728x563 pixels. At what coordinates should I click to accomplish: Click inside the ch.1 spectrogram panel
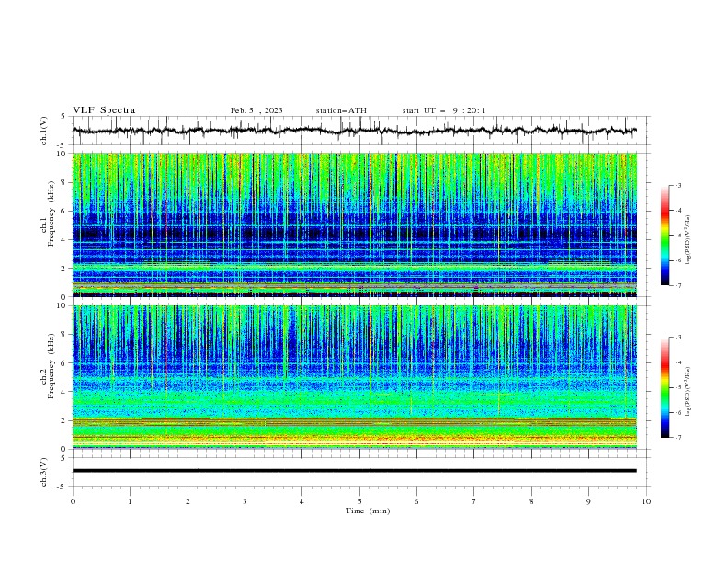354,224
